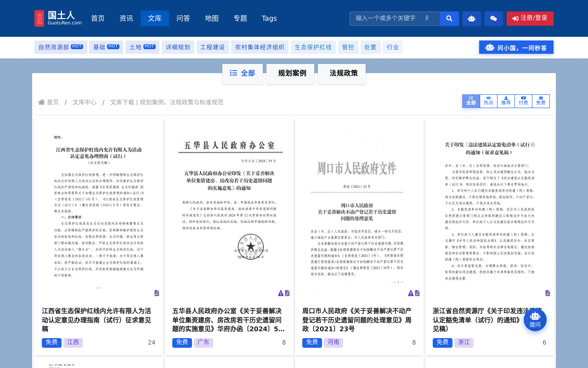Open the 资讯 navigation menu item
588x368 pixels.
coord(126,18)
